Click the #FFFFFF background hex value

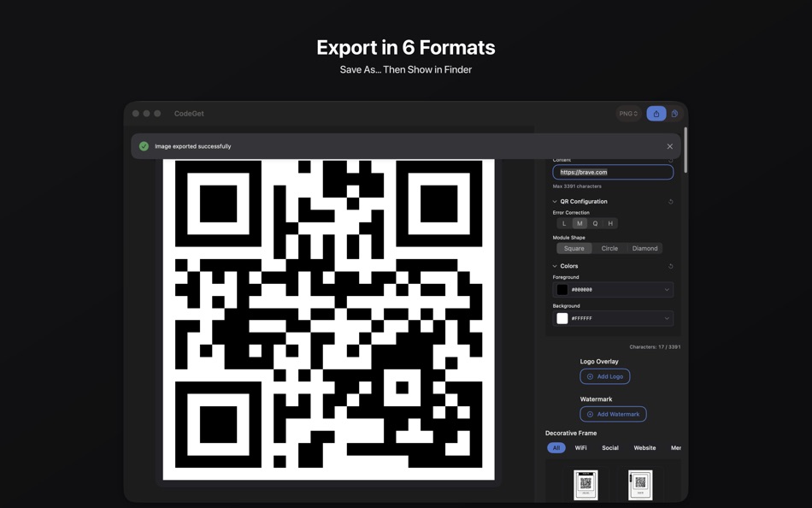[x=581, y=318]
